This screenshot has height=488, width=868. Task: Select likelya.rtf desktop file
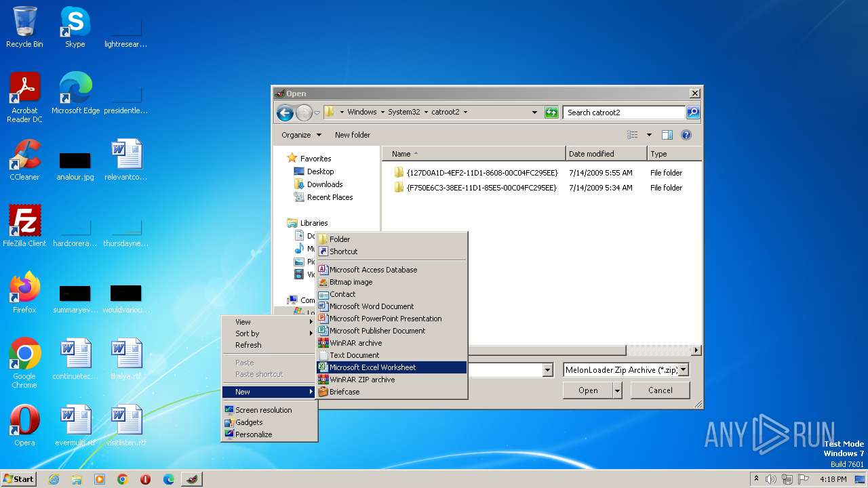tap(126, 359)
